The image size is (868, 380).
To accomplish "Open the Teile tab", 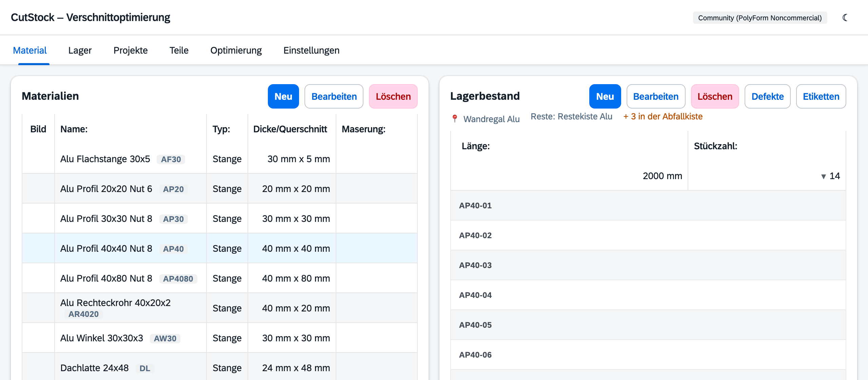I will (179, 50).
